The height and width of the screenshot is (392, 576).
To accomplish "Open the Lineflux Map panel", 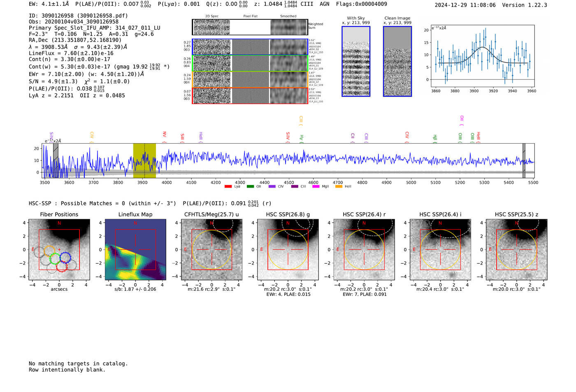I will pyautogui.click(x=135, y=250).
